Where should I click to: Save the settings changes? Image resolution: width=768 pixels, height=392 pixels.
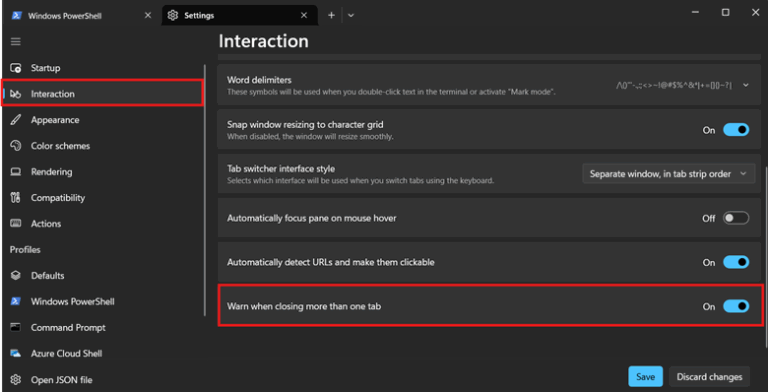coord(646,377)
